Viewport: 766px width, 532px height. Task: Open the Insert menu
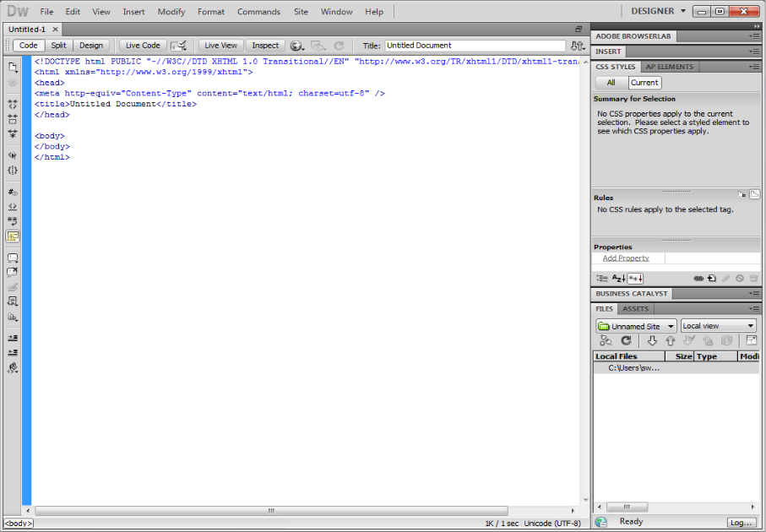(x=133, y=11)
